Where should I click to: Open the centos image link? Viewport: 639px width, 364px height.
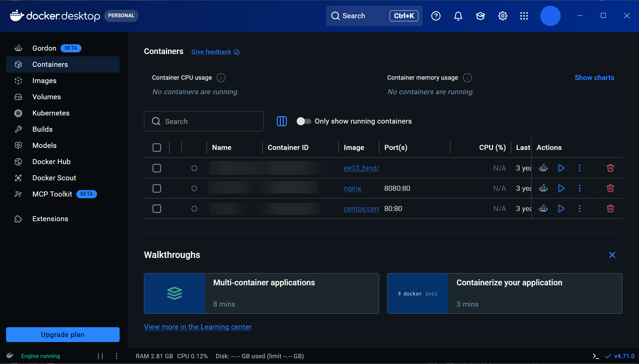[361, 209]
